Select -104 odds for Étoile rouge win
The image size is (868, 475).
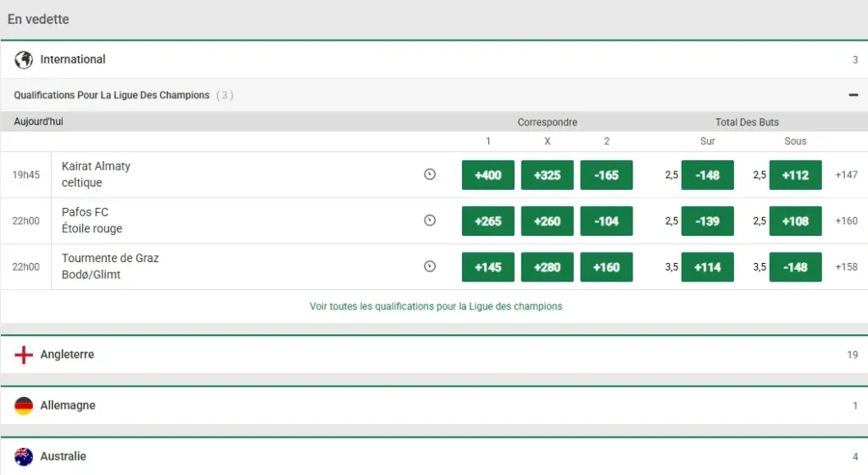tap(606, 221)
